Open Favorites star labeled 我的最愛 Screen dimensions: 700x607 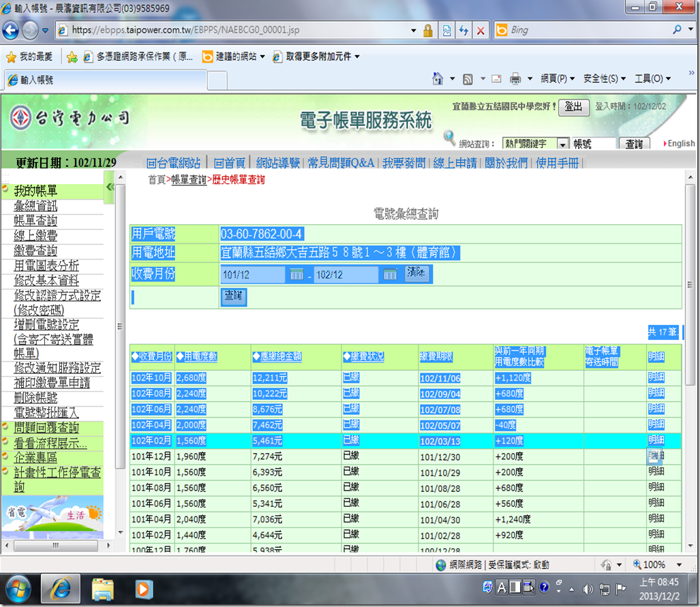(x=30, y=57)
